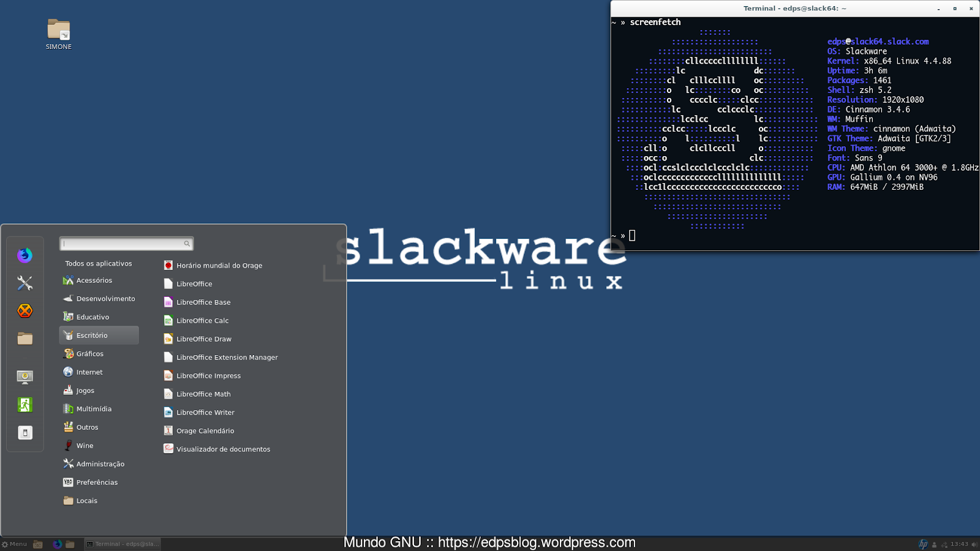Click the 'screenfetch' command text in terminal
The width and height of the screenshot is (980, 551).
655,22
